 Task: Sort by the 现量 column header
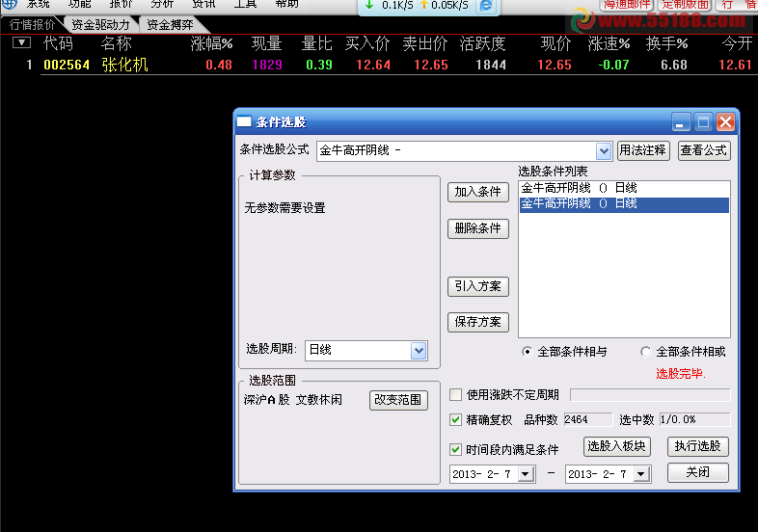pos(266,44)
